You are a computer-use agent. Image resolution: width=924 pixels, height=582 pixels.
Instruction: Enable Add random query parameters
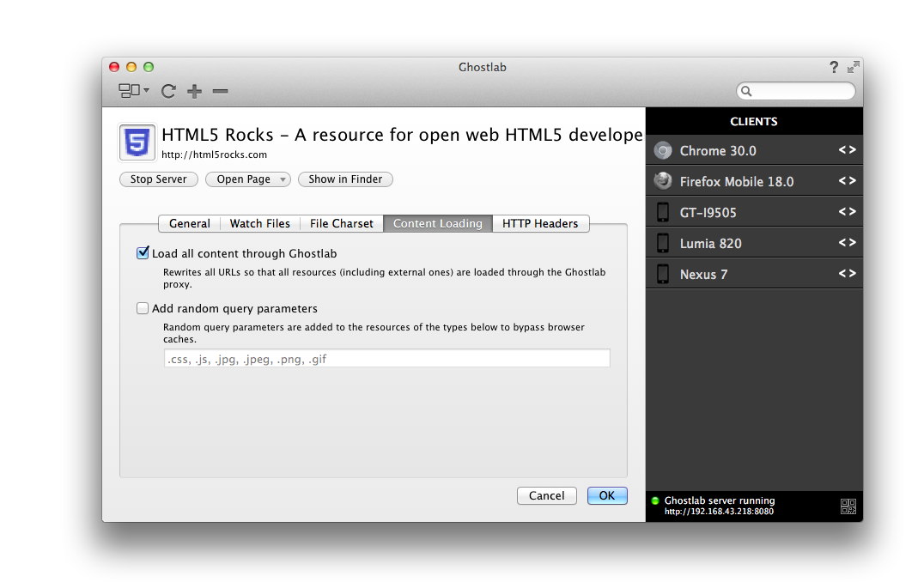click(x=143, y=308)
